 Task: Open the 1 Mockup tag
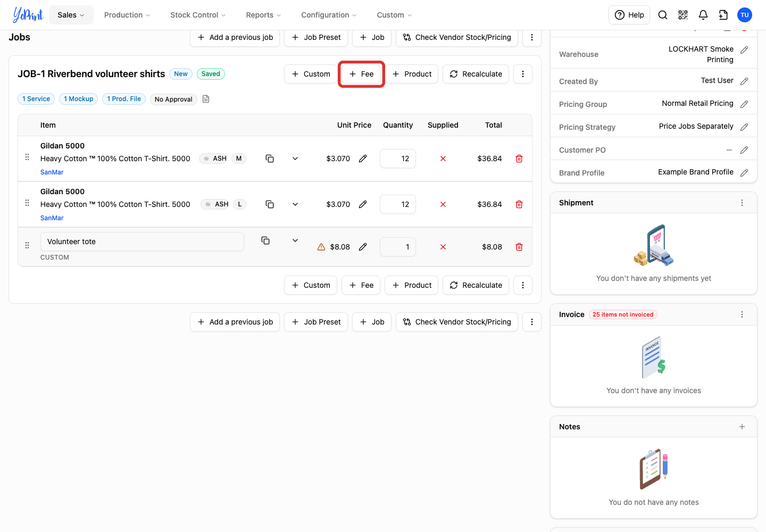point(79,99)
